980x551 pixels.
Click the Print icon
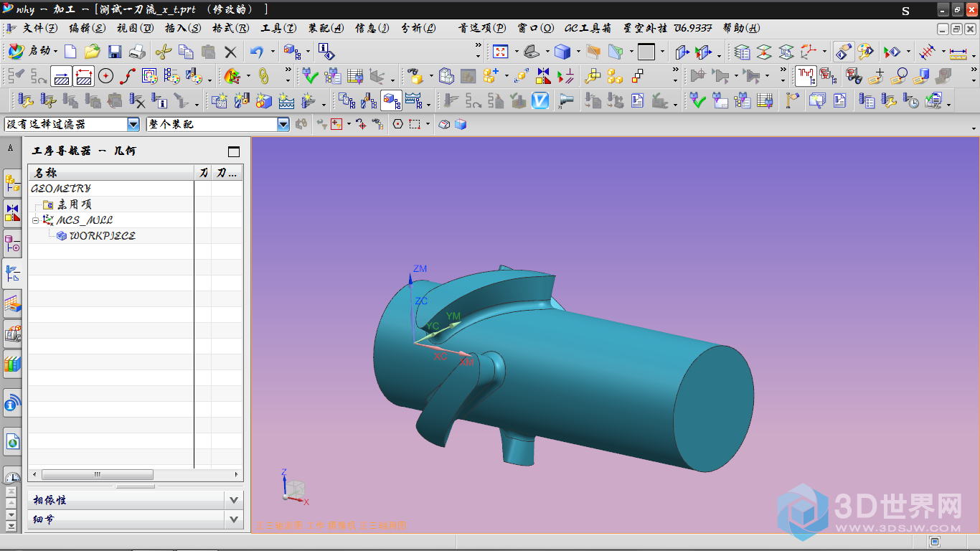137,52
